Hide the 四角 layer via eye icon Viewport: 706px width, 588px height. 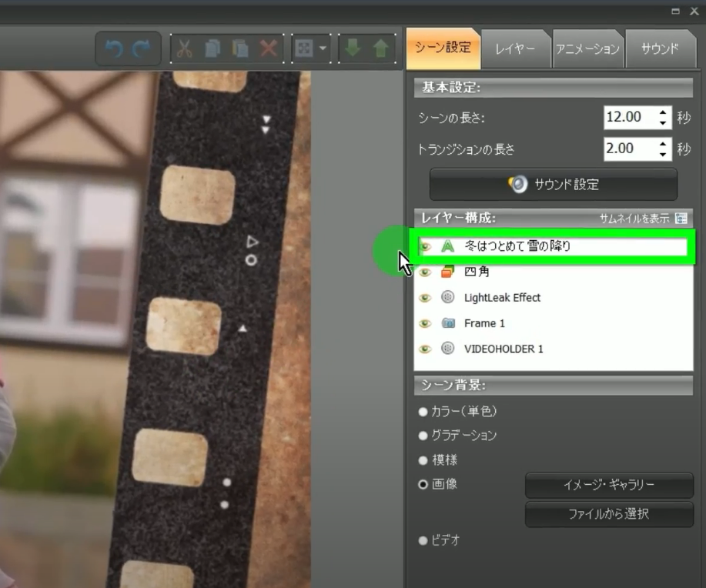tap(424, 272)
